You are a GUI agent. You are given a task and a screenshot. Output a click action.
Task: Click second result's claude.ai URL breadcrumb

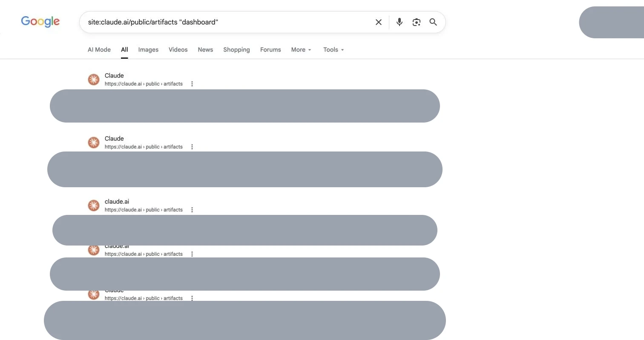(144, 147)
